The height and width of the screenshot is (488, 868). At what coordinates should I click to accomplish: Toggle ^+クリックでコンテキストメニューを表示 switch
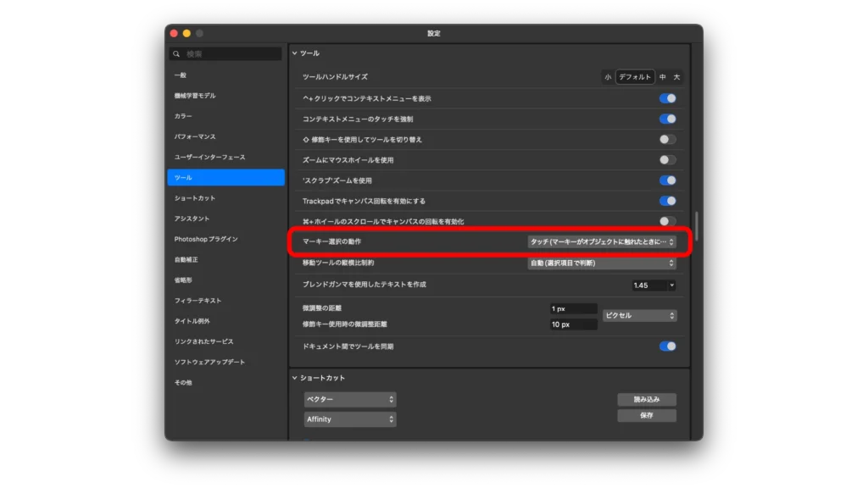667,98
